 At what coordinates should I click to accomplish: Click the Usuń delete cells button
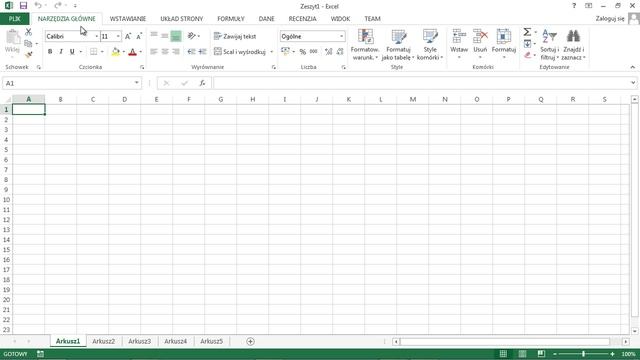click(480, 44)
